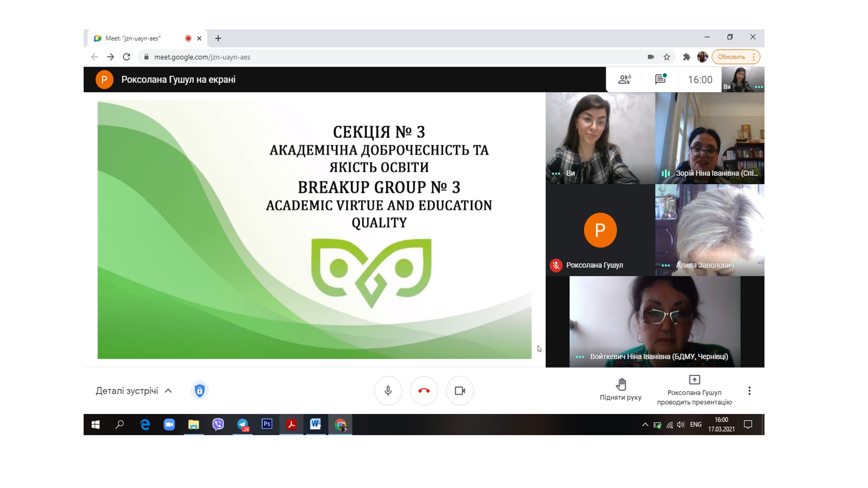
Task: Open the chat messages icon
Action: [660, 80]
